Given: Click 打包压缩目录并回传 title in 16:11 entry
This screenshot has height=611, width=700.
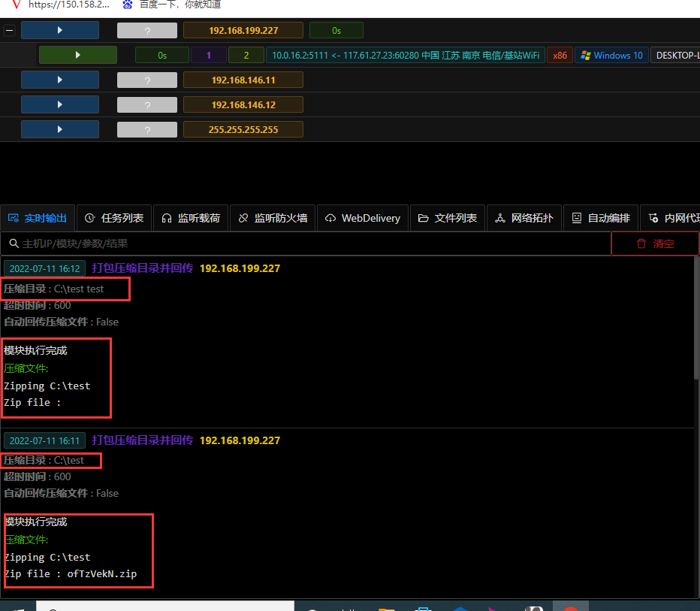Looking at the screenshot, I should [x=143, y=440].
